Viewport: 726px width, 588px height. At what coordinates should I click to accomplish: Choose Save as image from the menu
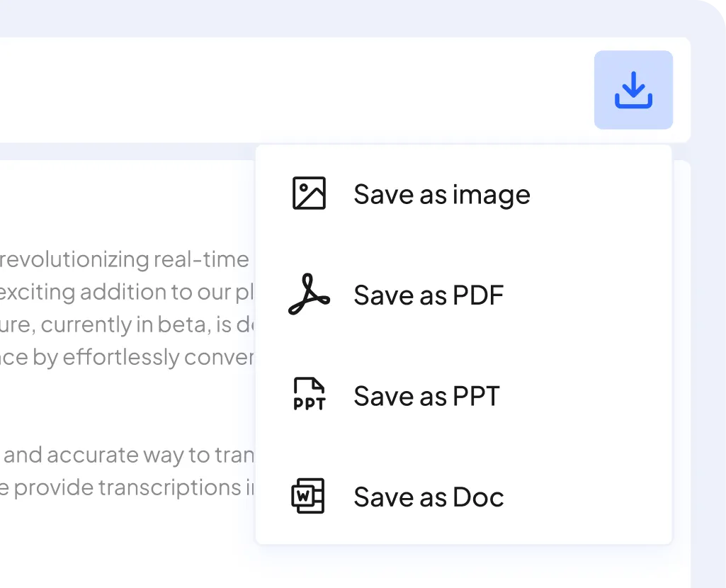441,193
